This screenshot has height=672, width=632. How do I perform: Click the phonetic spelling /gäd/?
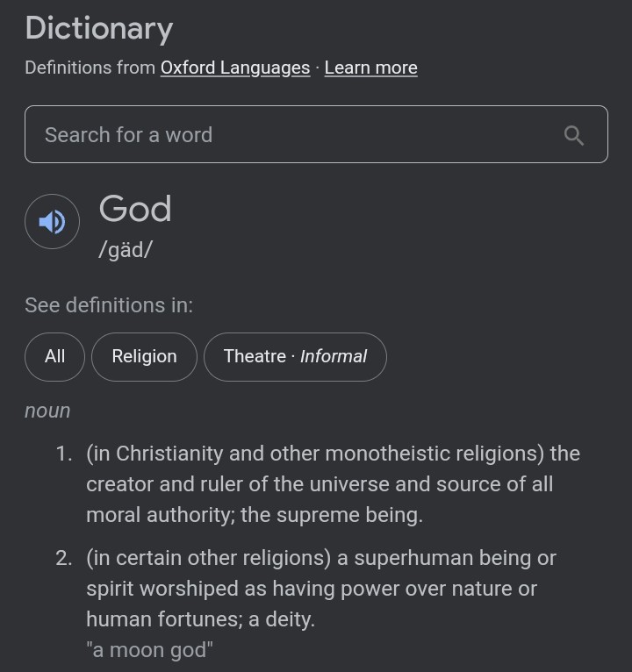(x=126, y=249)
